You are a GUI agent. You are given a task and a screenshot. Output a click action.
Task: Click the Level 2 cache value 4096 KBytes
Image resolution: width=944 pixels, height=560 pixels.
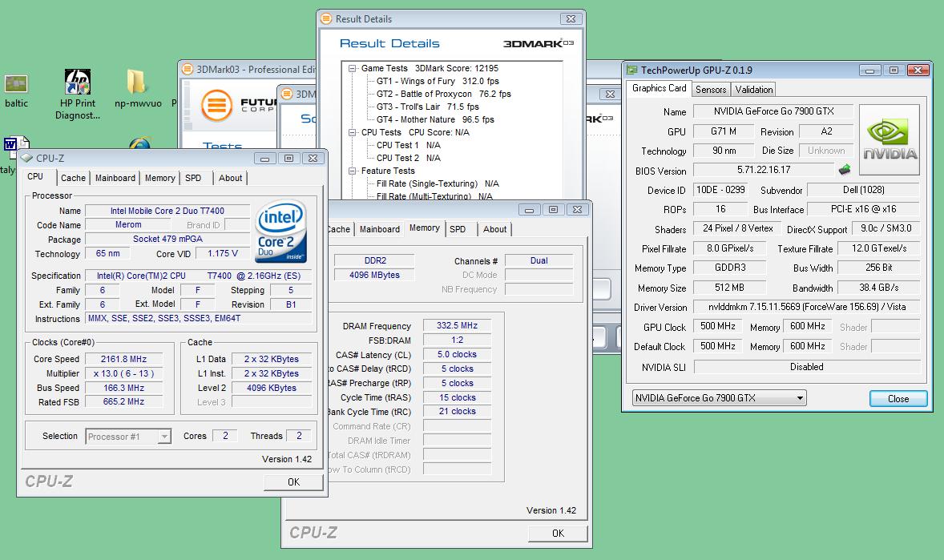[272, 388]
